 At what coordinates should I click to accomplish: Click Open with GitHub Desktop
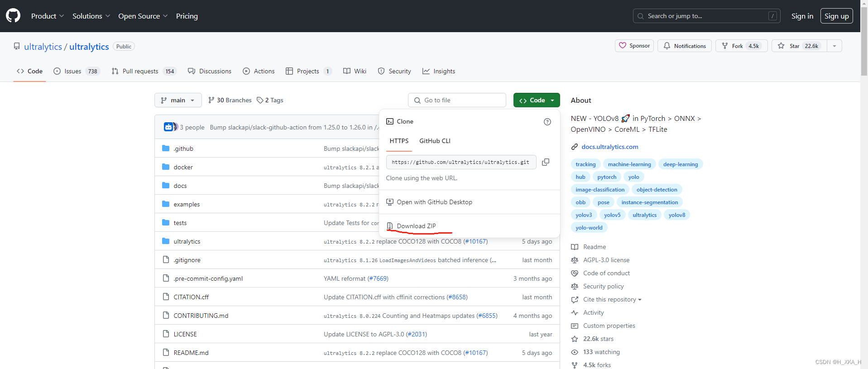pos(434,202)
